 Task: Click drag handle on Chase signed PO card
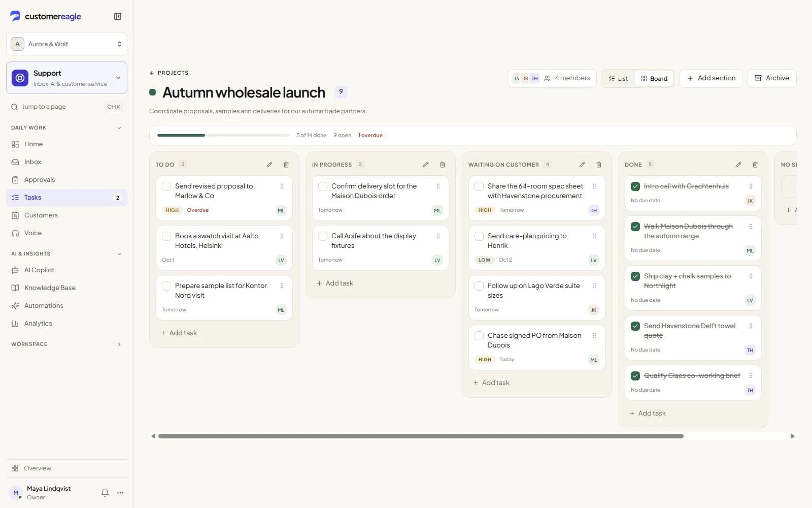(x=594, y=336)
